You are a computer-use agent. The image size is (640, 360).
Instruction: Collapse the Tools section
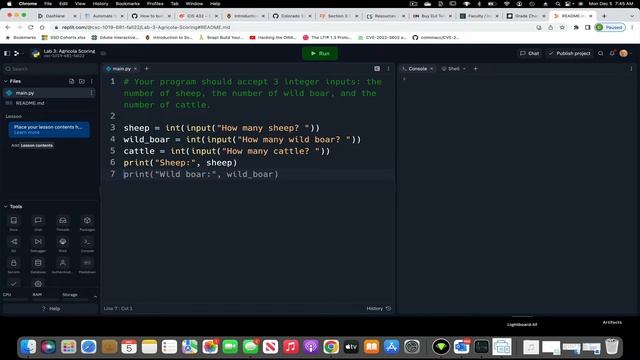(6, 207)
